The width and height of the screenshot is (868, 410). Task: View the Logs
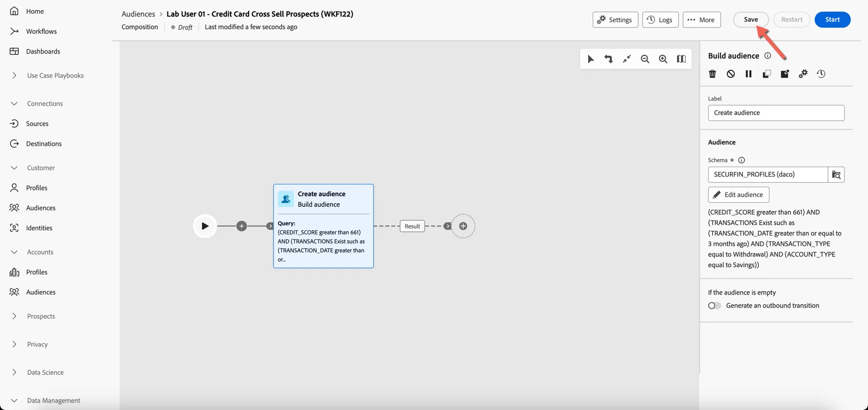pos(661,20)
